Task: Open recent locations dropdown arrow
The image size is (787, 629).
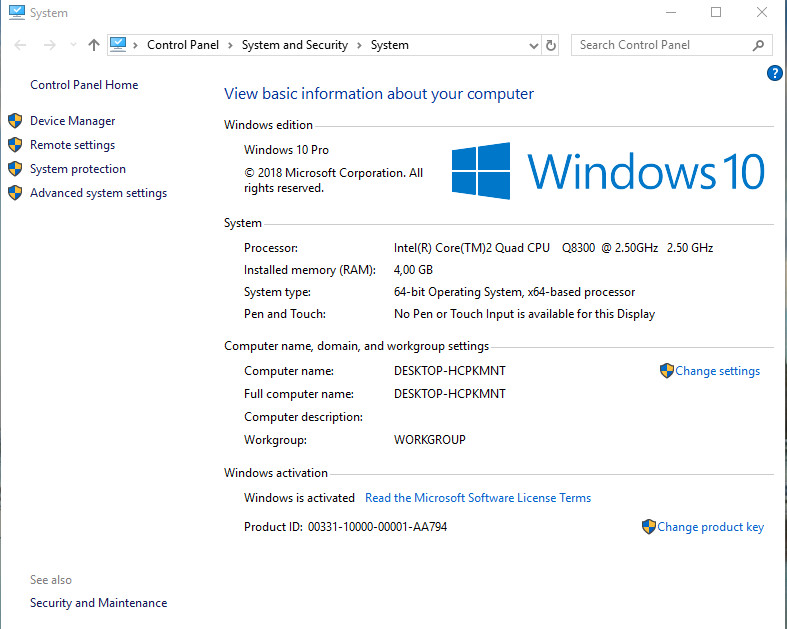Action: point(73,45)
